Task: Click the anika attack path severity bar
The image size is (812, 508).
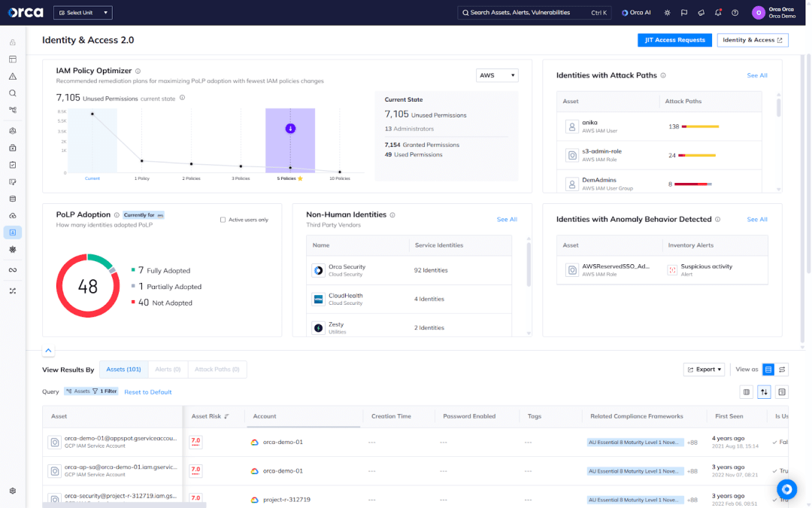Action: coord(700,126)
